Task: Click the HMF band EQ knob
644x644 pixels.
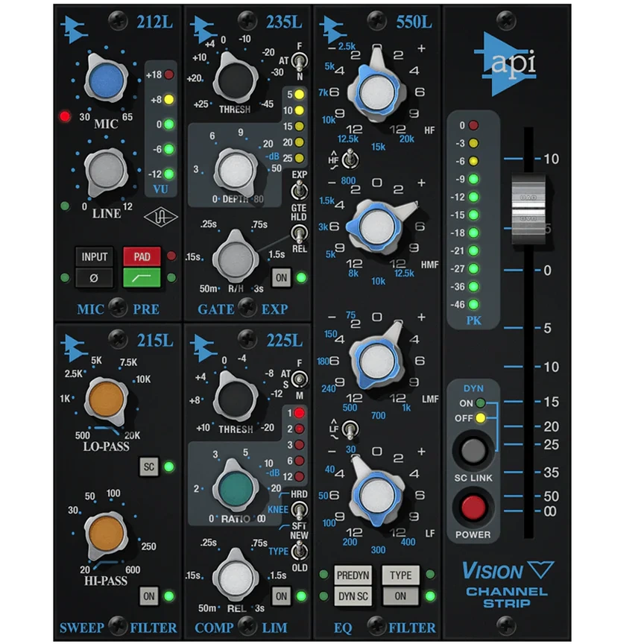Action: pyautogui.click(x=376, y=226)
